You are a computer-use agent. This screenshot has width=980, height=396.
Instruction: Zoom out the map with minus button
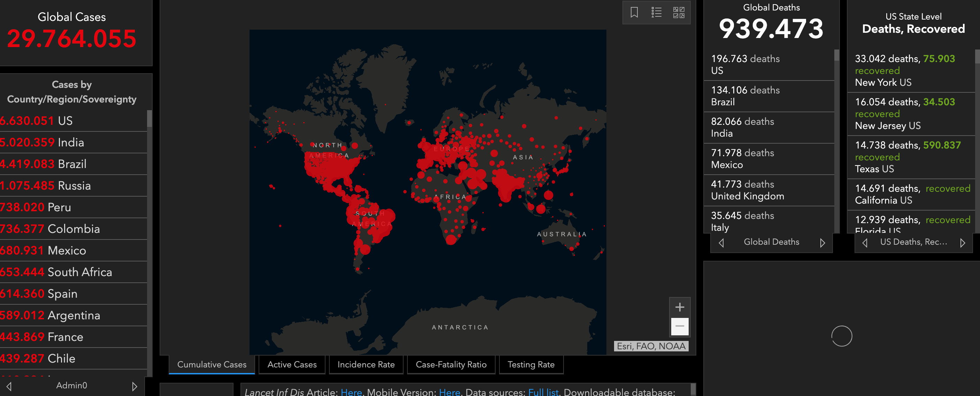click(680, 326)
